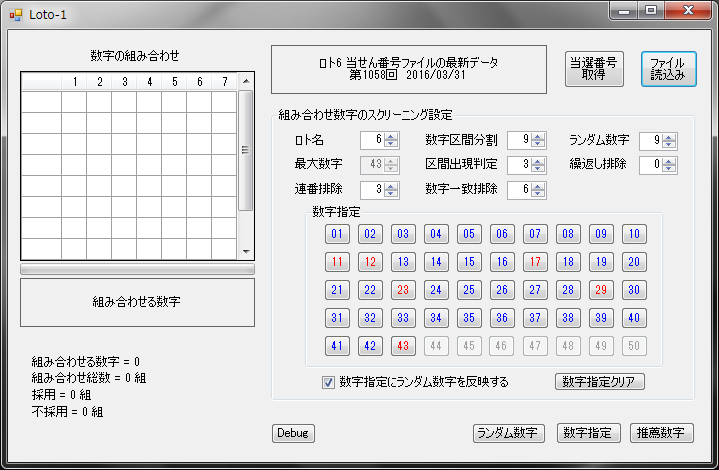Decrease ロト名 value with down arrow
The height and width of the screenshot is (470, 719).
click(x=391, y=144)
